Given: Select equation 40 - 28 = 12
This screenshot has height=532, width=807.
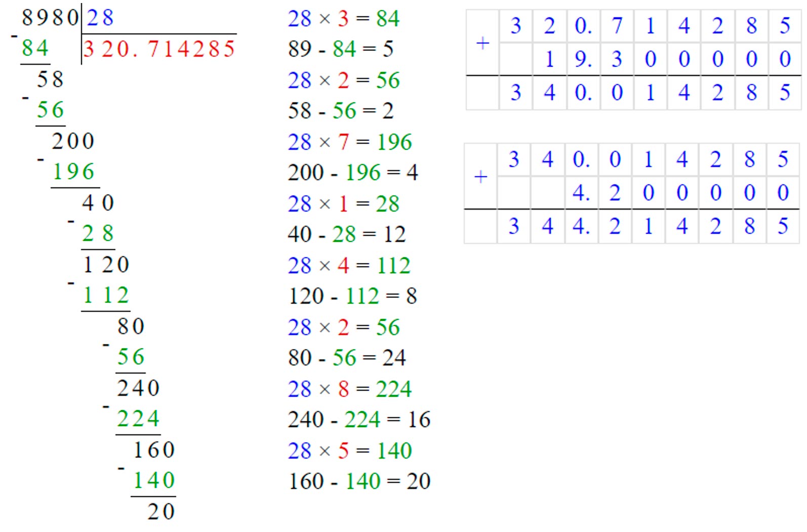Looking at the screenshot, I should coord(347,234).
